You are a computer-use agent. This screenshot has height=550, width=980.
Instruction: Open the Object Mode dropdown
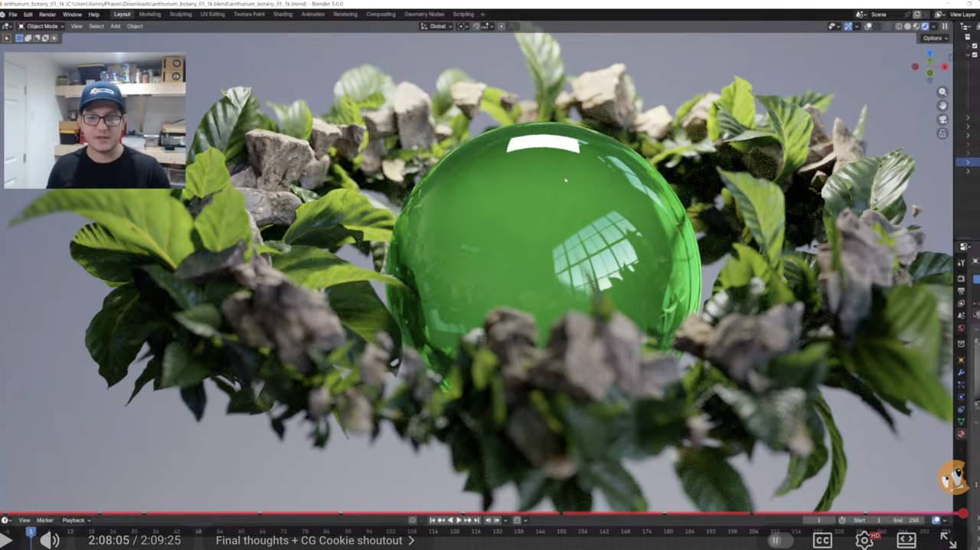[x=42, y=26]
